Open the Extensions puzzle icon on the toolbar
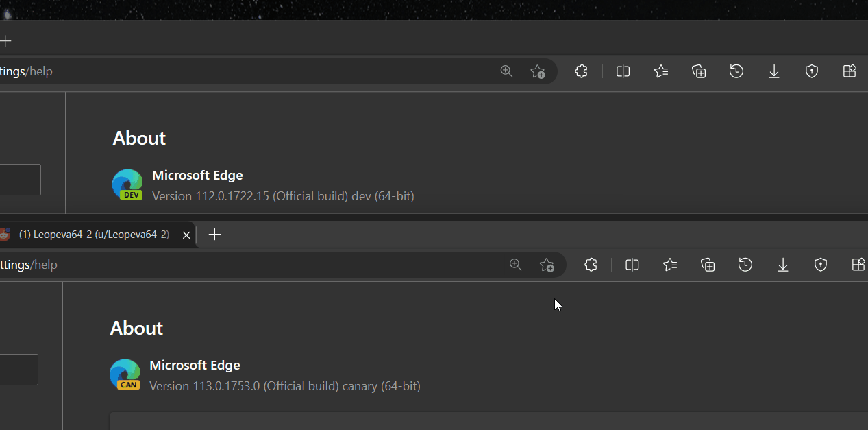The width and height of the screenshot is (868, 430). [581, 71]
